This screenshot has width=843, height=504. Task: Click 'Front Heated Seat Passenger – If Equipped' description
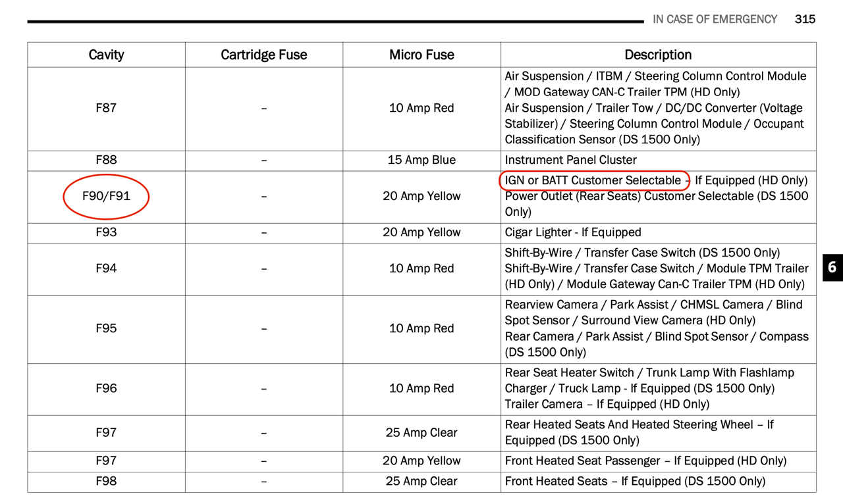click(x=645, y=461)
